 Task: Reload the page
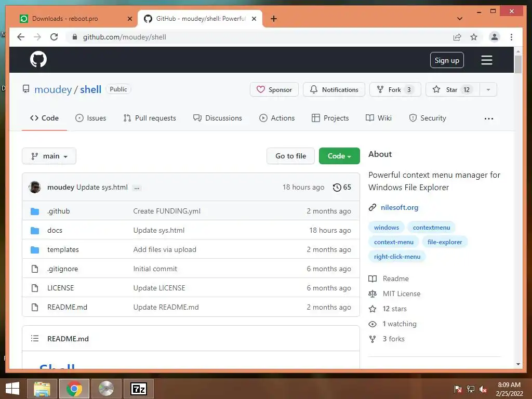click(x=54, y=37)
